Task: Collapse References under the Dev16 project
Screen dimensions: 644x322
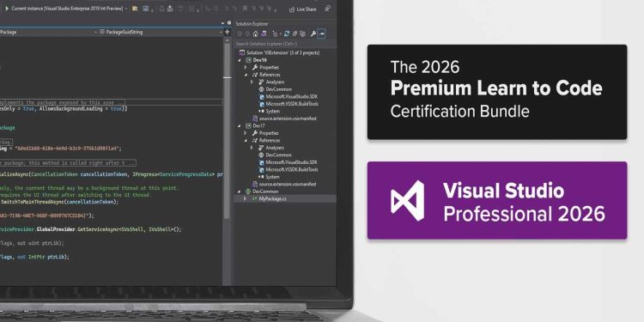Action: pos(246,75)
